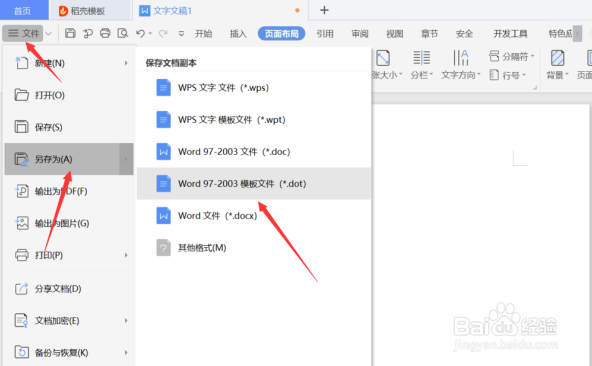Choose 保存(S) in file menu
The height and width of the screenshot is (366, 592).
pyautogui.click(x=69, y=127)
